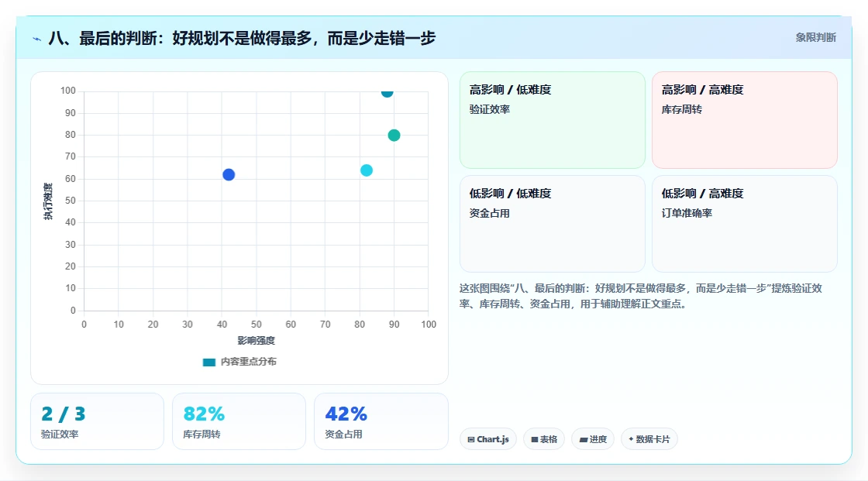Image resolution: width=868 pixels, height=481 pixels.
Task: Click the light cyan scatter point near 82
Action: (367, 170)
